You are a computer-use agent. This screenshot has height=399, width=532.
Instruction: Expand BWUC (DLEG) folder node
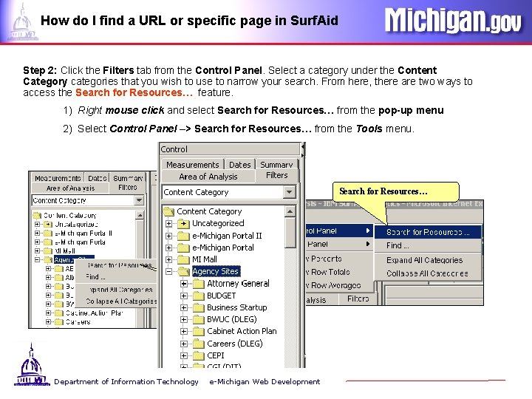[x=183, y=319]
